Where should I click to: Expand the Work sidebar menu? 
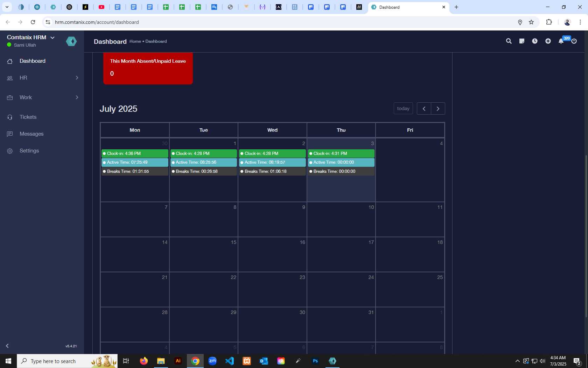click(x=42, y=97)
